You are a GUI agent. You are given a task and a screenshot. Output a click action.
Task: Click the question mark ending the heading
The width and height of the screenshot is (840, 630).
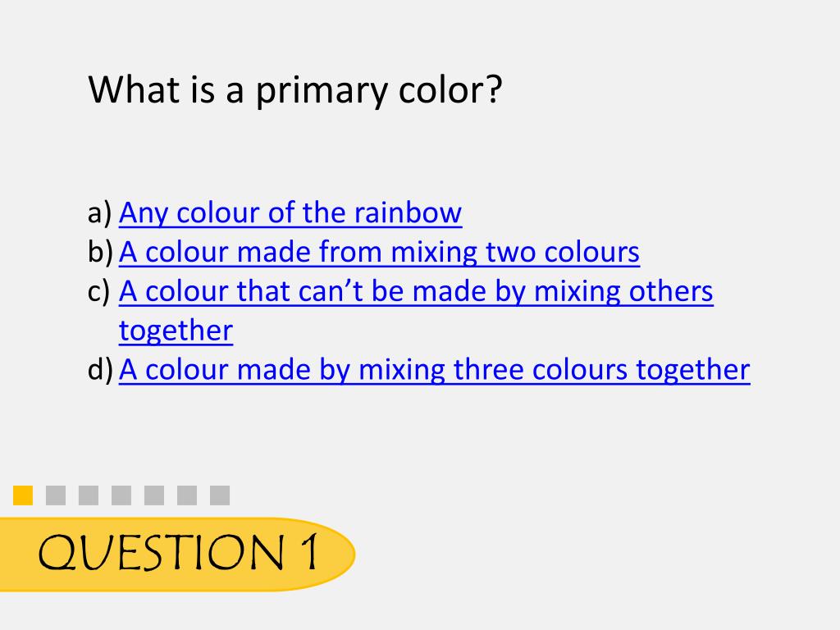[495, 89]
